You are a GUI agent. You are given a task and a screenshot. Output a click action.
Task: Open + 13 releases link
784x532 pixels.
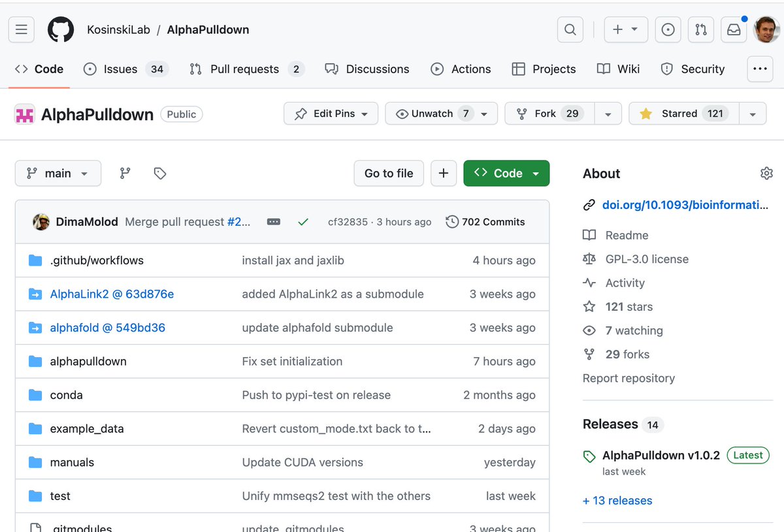617,501
